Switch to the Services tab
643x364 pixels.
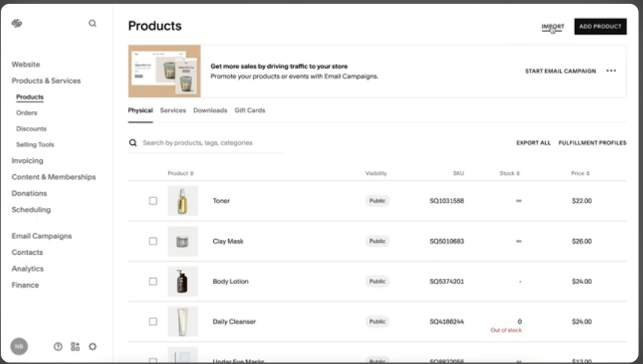[173, 111]
